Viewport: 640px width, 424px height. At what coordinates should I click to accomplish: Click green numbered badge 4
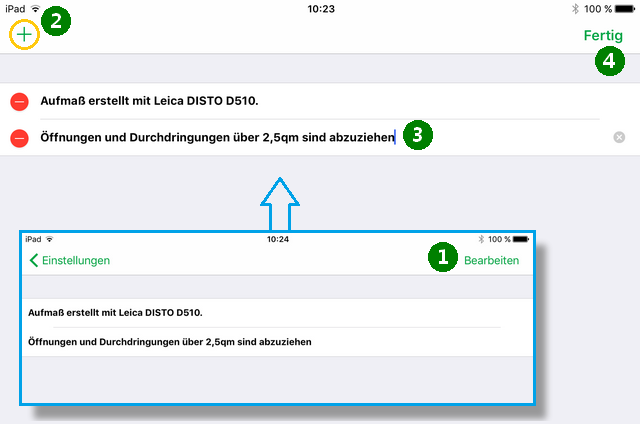pyautogui.click(x=609, y=61)
